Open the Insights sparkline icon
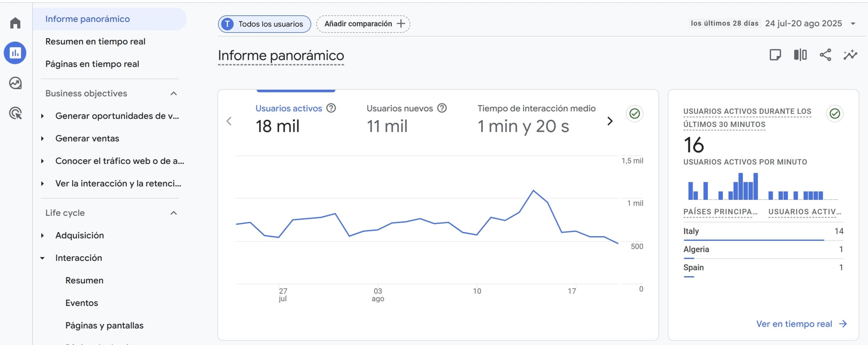This screenshot has height=345, width=868. (x=850, y=55)
